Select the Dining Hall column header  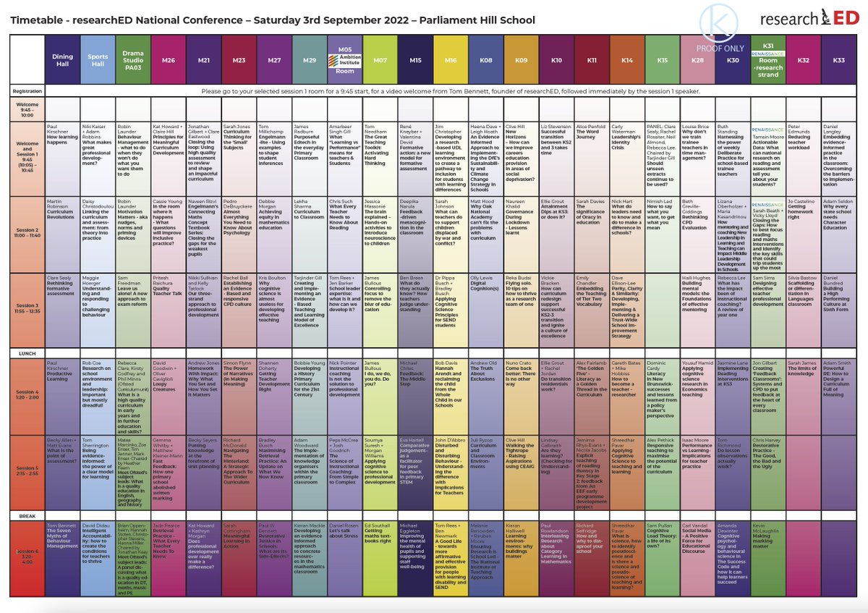(x=62, y=60)
